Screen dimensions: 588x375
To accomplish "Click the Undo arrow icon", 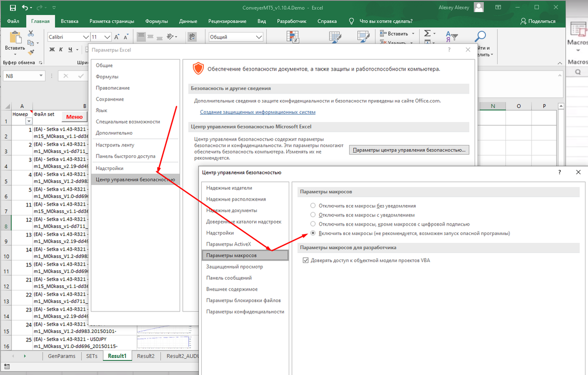I will (x=25, y=7).
